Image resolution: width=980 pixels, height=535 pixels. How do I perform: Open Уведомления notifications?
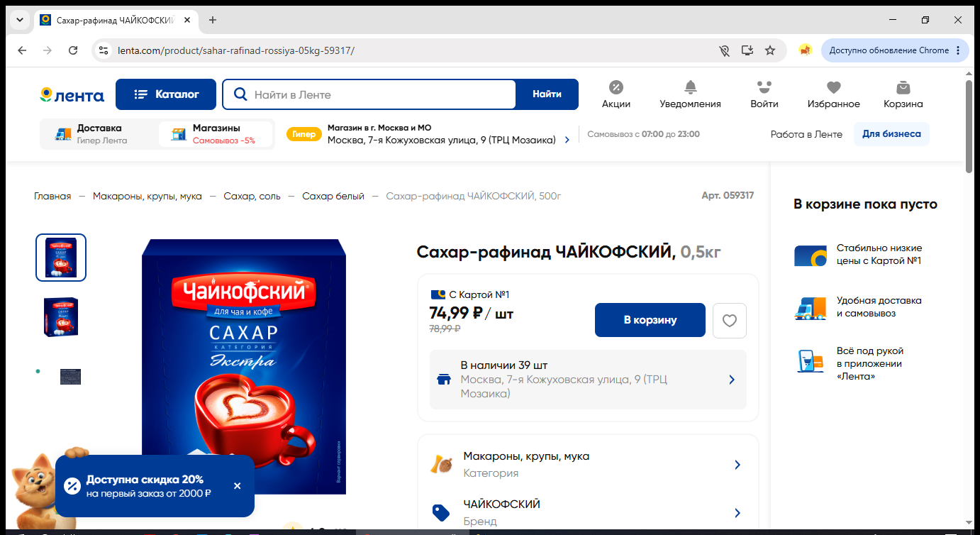(x=690, y=94)
